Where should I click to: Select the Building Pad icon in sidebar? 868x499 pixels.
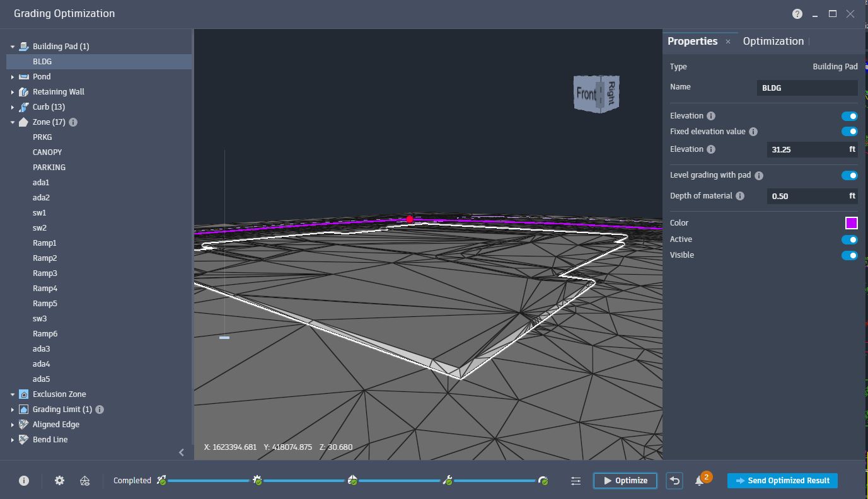click(x=23, y=46)
